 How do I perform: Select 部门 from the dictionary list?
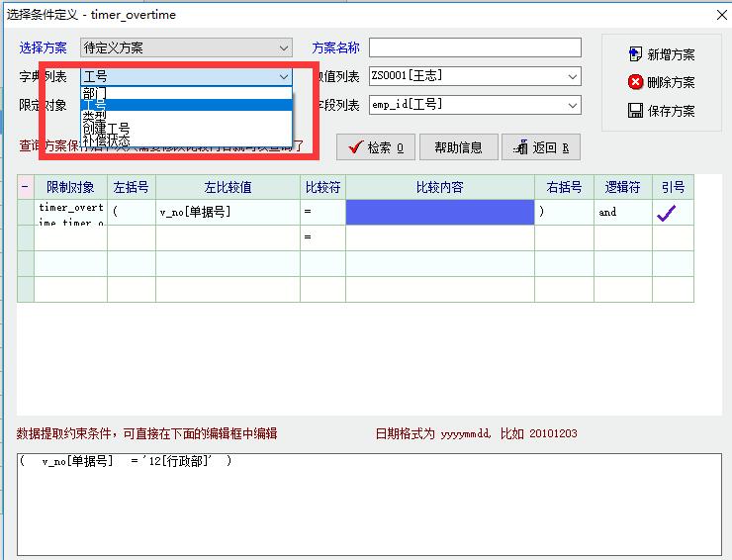96,94
